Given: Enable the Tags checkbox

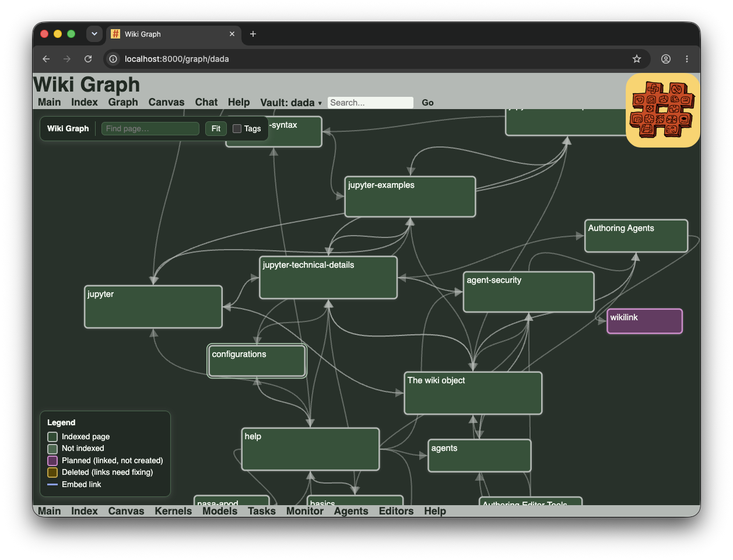Looking at the screenshot, I should 237,128.
